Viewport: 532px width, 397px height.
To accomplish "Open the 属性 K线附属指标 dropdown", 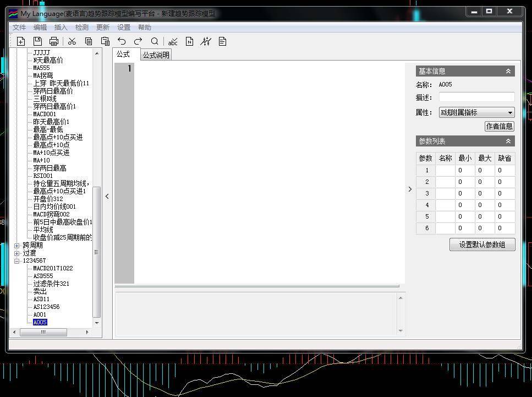I will tap(476, 112).
